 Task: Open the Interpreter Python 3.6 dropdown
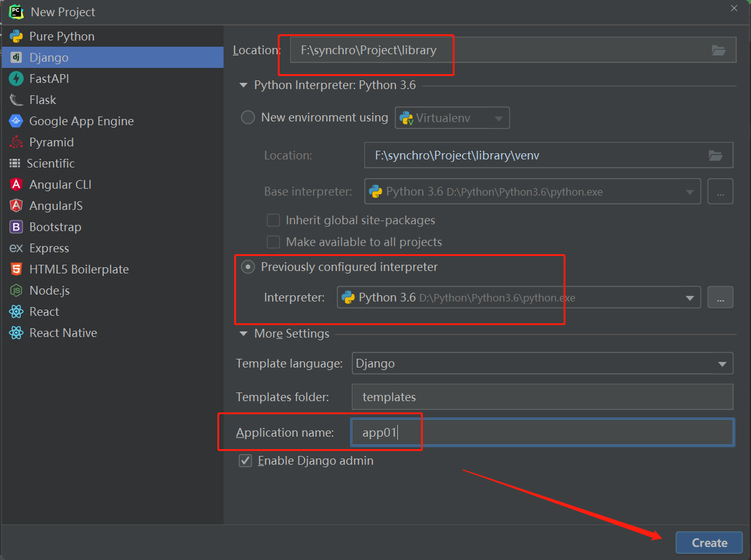click(519, 298)
